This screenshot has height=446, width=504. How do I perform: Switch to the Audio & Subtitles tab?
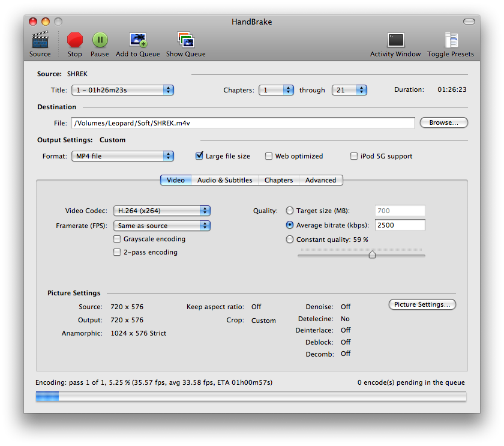click(224, 180)
